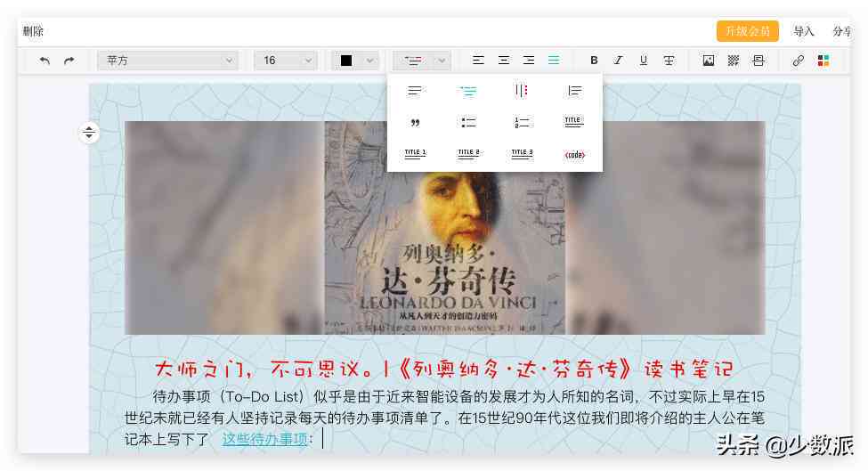
Task: Apply the code block style
Action: point(574,154)
